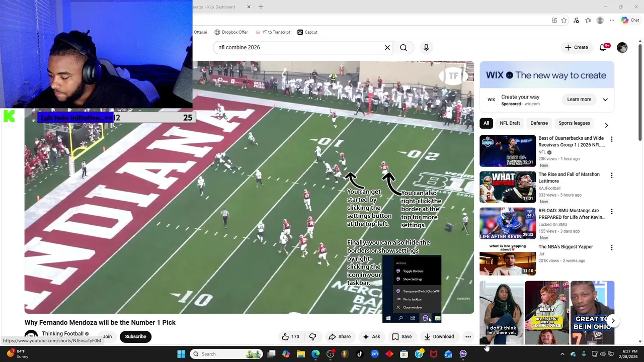Open the Capcut bookmark

pyautogui.click(x=307, y=32)
